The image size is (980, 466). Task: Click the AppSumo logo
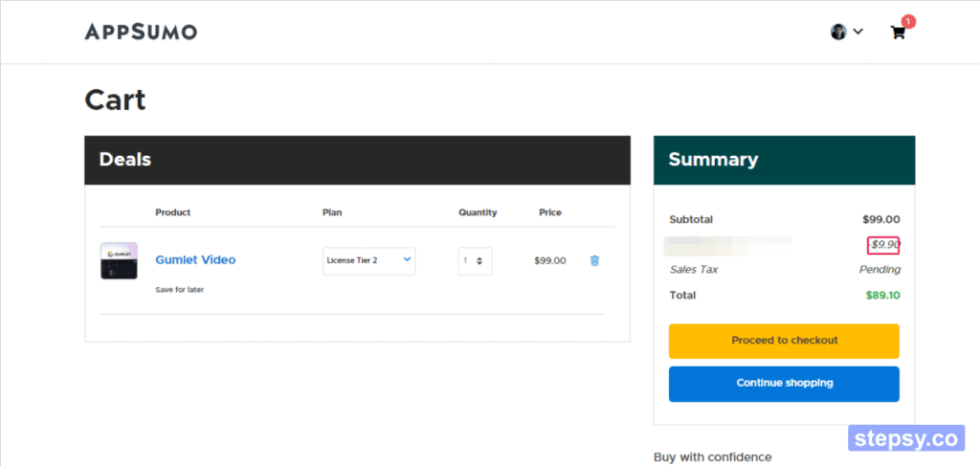point(141,32)
